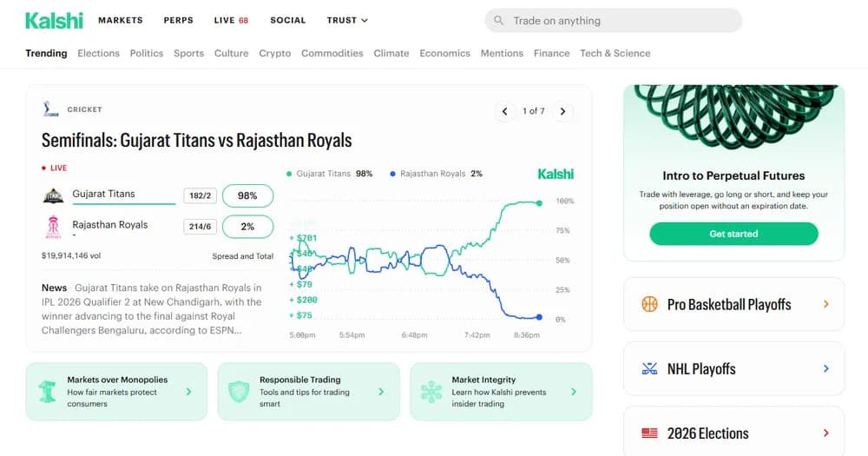Click the US flag 2026 Elections icon
Screen dimensions: 868x456
(x=649, y=433)
